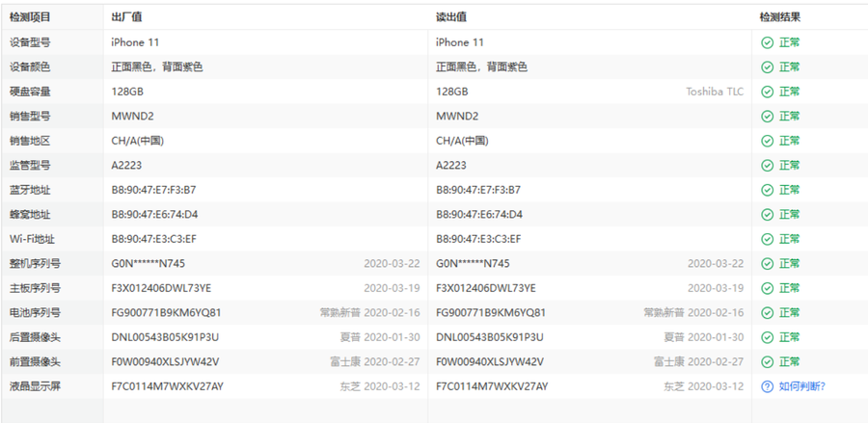Click the 设备颜色 row label
Image resolution: width=868 pixels, height=423 pixels.
[x=30, y=66]
